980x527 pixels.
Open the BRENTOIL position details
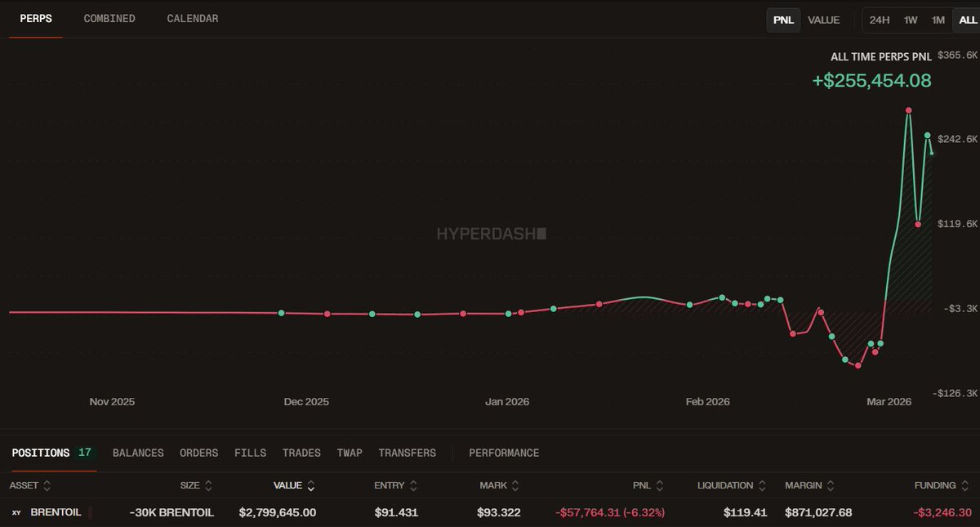55,512
